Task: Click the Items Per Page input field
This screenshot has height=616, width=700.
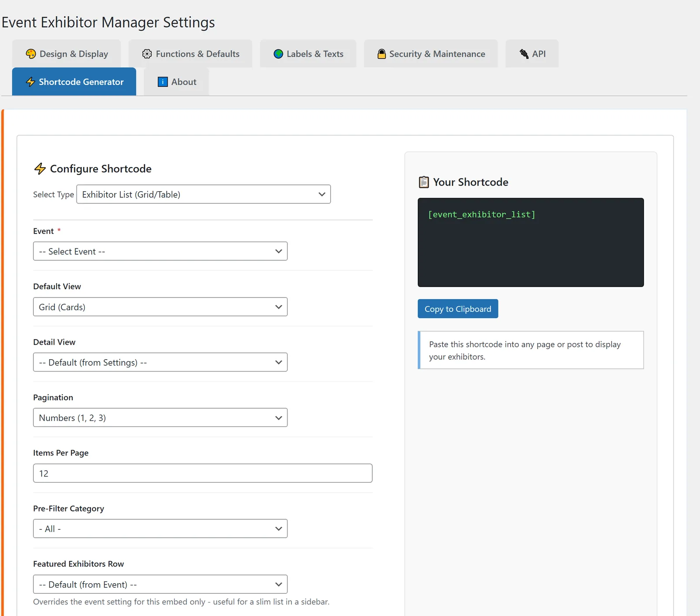Action: point(203,473)
